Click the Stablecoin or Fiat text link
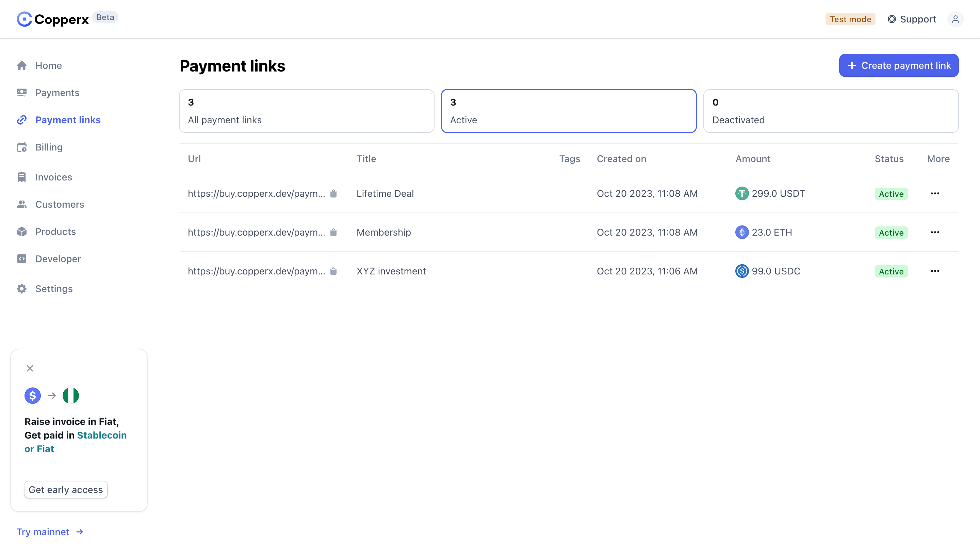 tap(76, 442)
